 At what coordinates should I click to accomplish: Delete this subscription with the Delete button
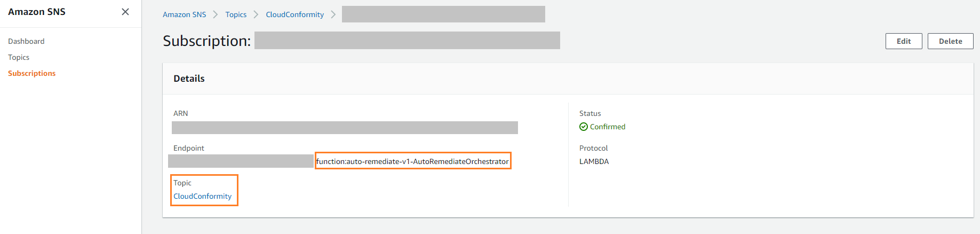point(950,41)
